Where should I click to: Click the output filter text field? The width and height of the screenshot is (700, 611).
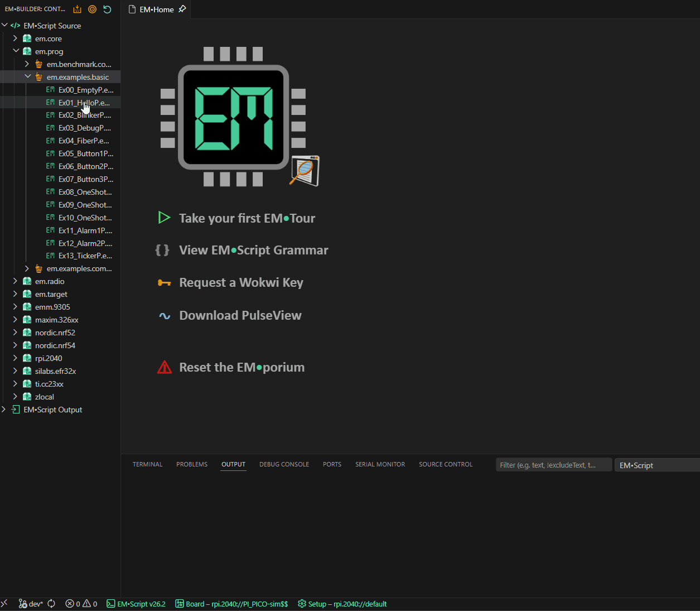[553, 465]
